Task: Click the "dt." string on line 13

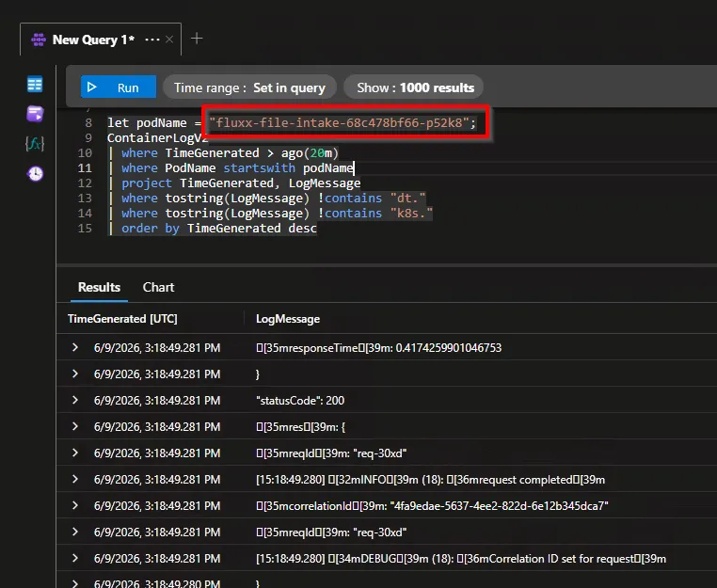Action: tap(407, 198)
